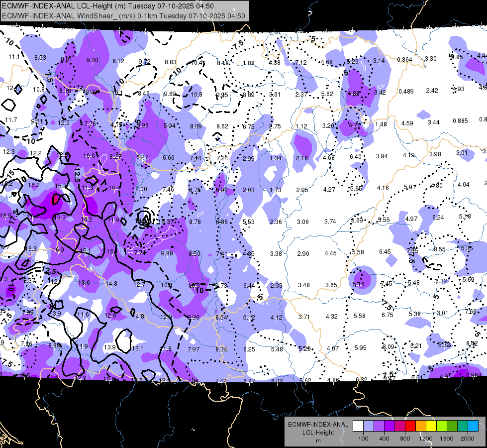
Task: Click the wind shear value "3.38"
Action: point(276,254)
